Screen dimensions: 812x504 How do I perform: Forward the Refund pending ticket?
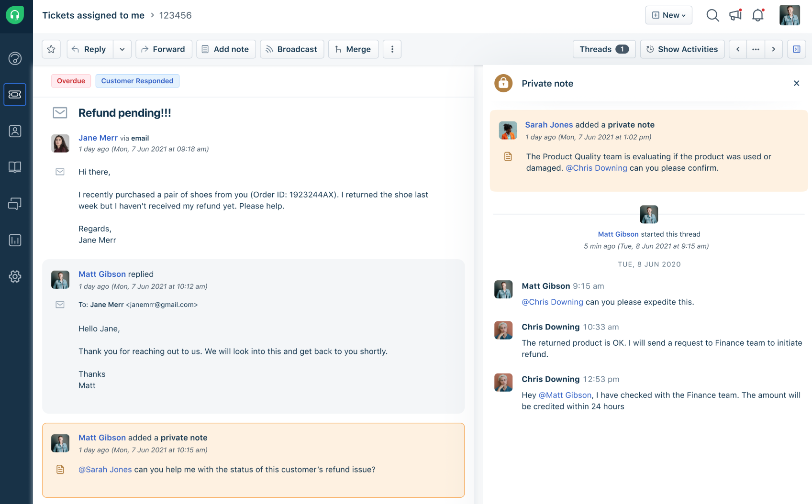click(x=164, y=49)
